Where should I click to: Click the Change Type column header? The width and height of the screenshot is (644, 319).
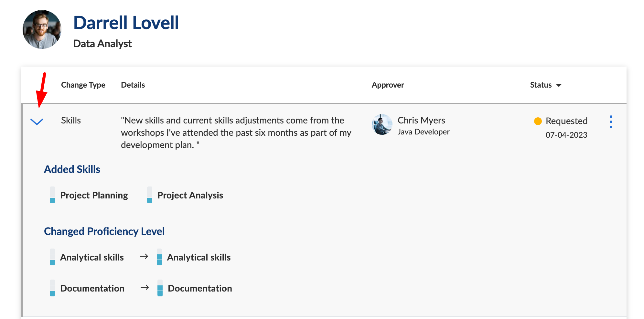(83, 85)
